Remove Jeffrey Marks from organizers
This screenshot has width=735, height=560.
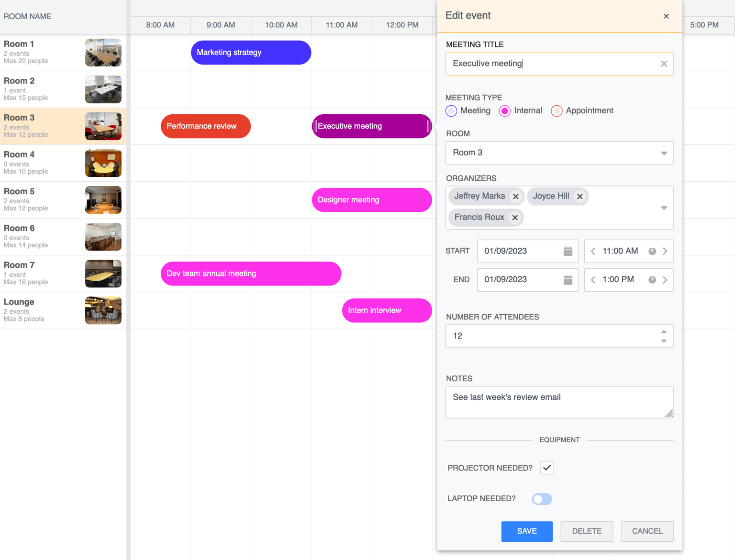coord(516,196)
